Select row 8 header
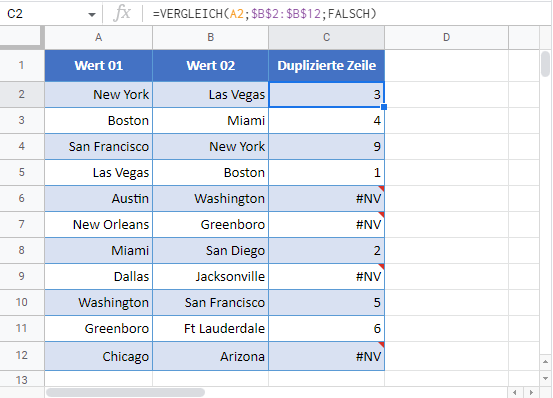Screen dimensions: 553x398 (x=22, y=250)
